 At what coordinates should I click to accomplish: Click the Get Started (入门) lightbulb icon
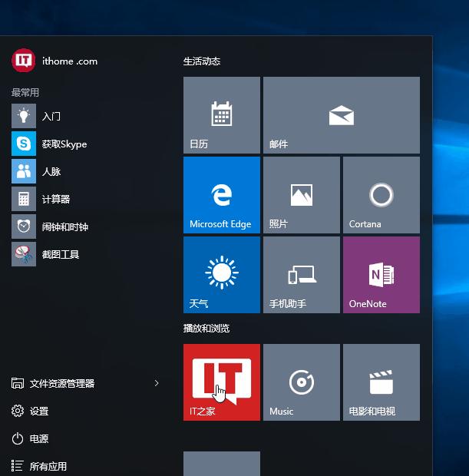pyautogui.click(x=24, y=116)
